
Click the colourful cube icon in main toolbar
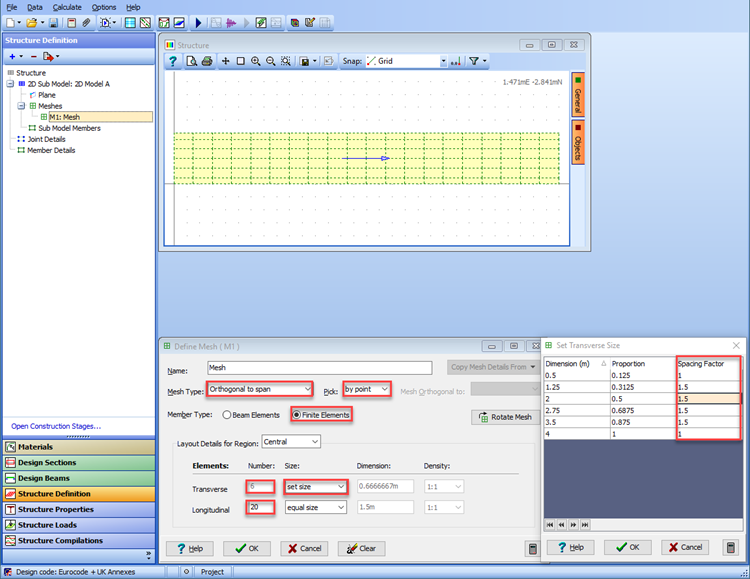(x=295, y=22)
